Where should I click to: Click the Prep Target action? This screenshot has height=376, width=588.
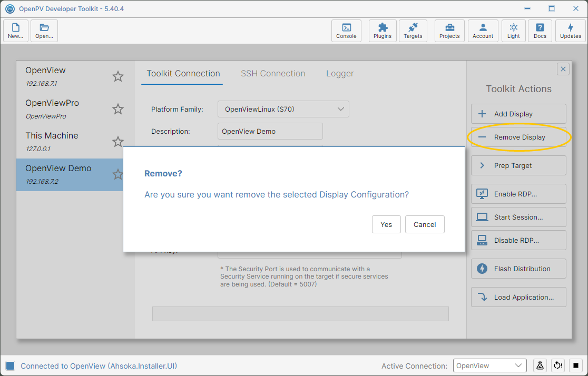(518, 165)
